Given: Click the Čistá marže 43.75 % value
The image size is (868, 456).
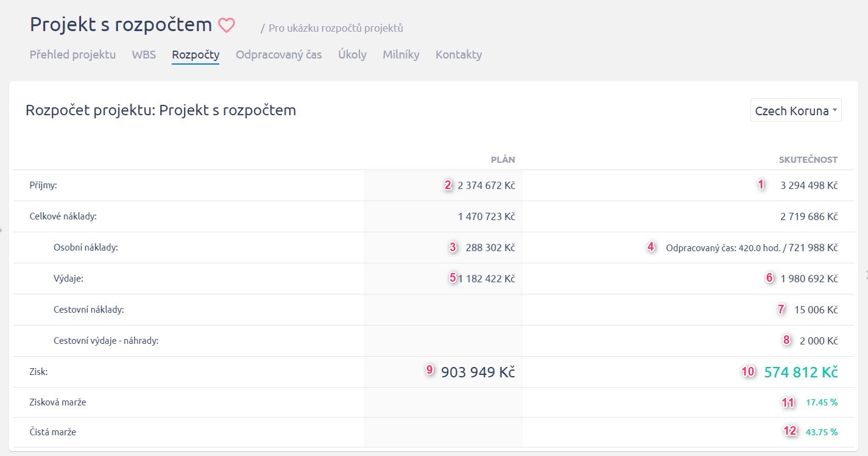Looking at the screenshot, I should tap(821, 432).
